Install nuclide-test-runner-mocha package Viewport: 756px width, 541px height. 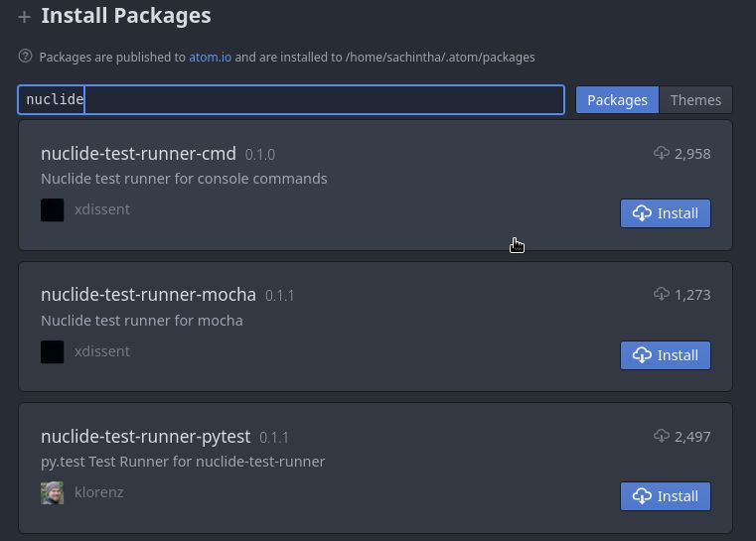point(665,355)
